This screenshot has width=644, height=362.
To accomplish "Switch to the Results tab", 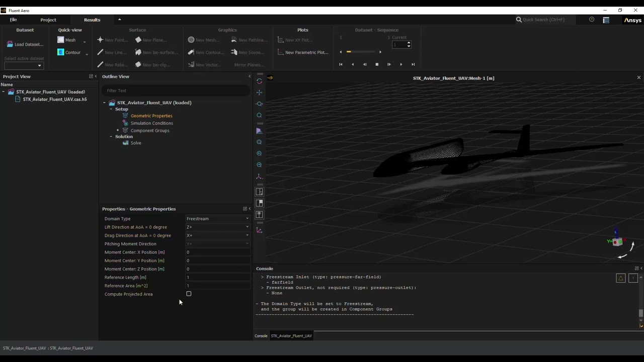I will point(92,20).
